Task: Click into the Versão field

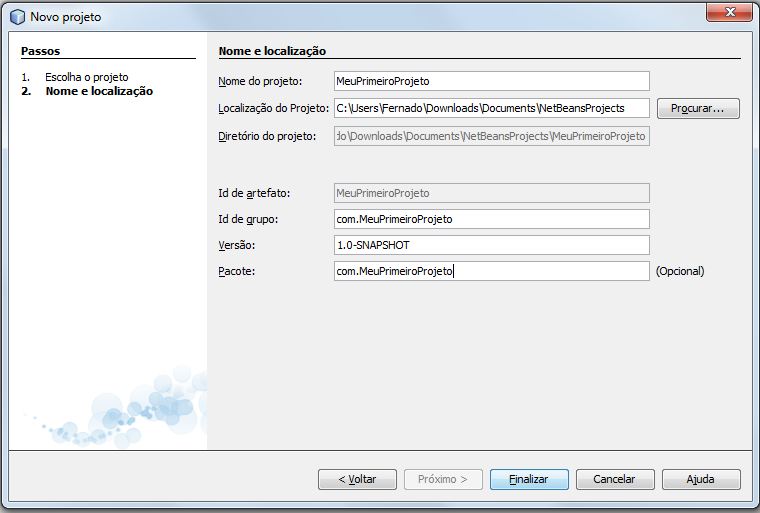Action: click(491, 245)
